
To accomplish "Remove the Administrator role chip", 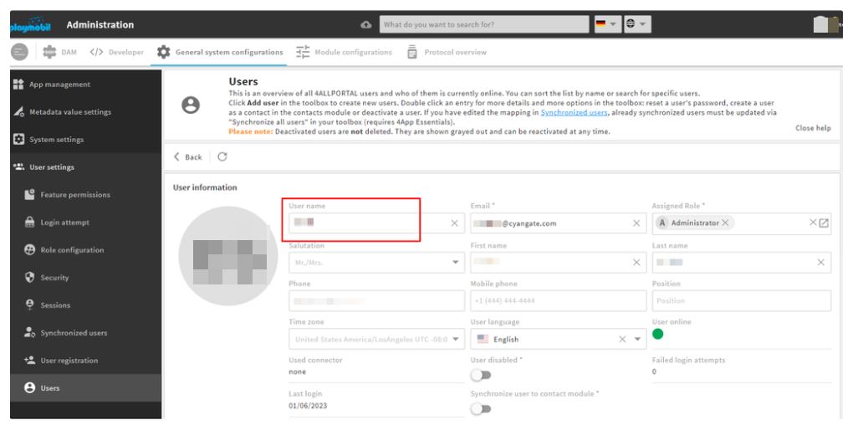I will (x=725, y=223).
